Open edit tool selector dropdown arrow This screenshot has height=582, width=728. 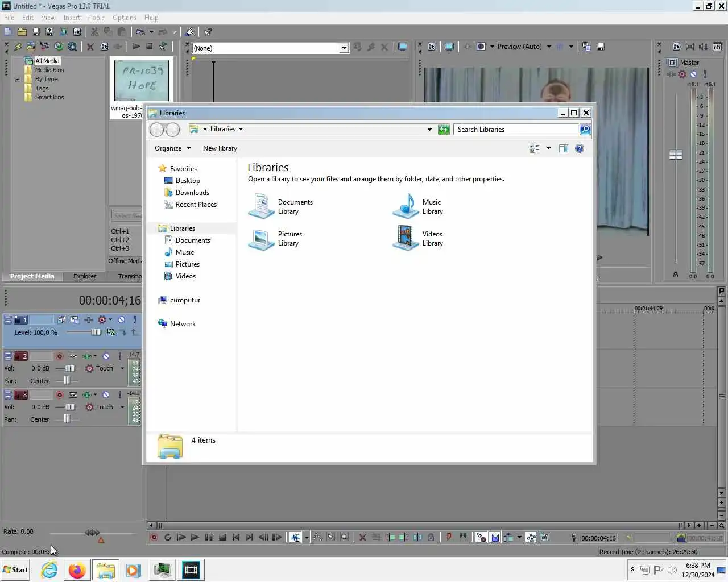coord(307,537)
